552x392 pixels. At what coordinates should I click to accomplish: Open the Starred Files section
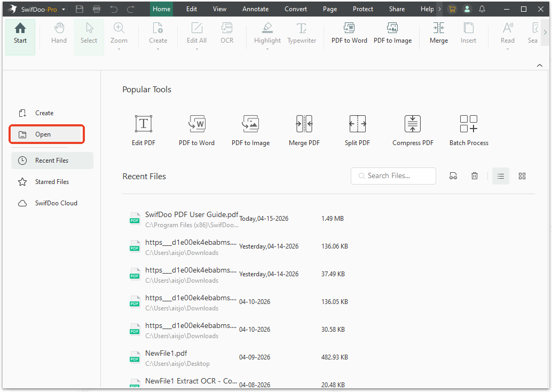pyautogui.click(x=52, y=181)
